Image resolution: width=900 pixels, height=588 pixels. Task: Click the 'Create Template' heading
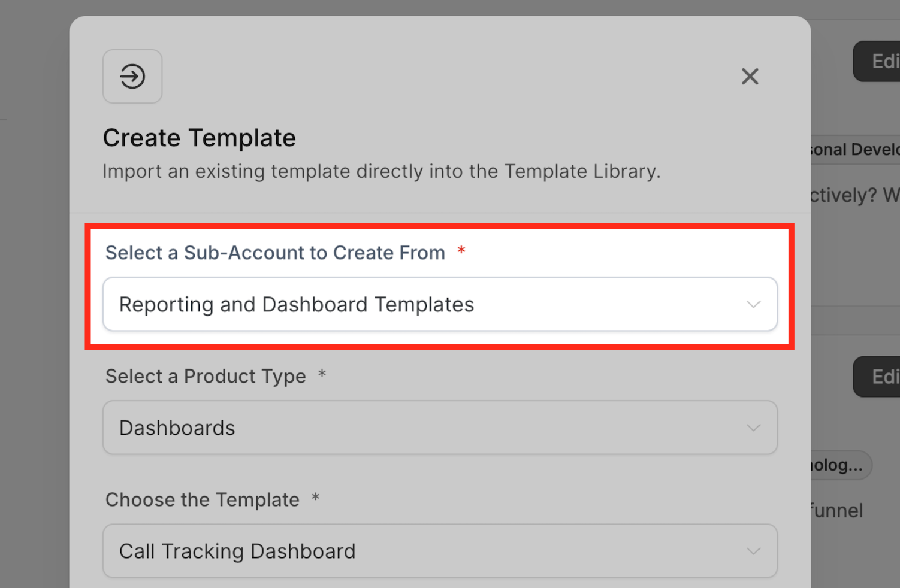(199, 138)
